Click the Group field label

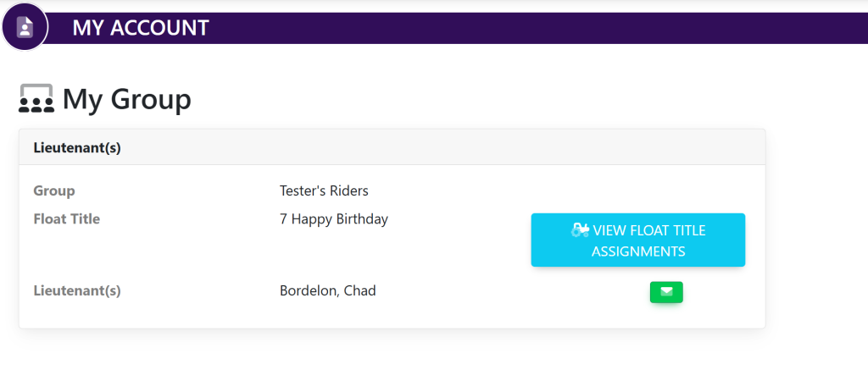pos(54,190)
